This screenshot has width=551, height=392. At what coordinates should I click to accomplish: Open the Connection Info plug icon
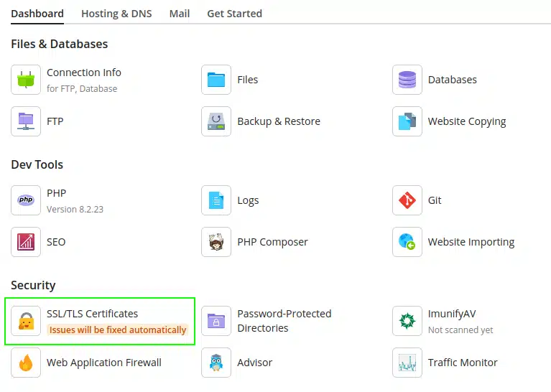(x=26, y=80)
